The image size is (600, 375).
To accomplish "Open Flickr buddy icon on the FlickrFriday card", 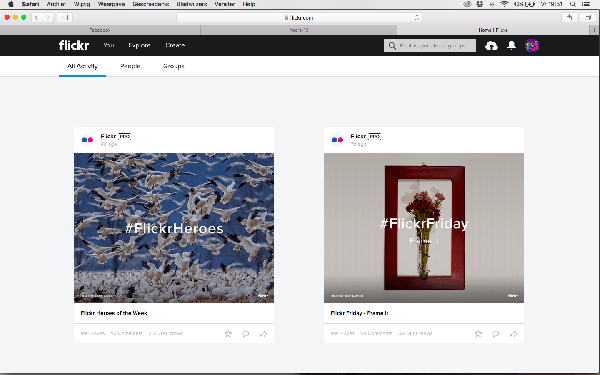I will 338,140.
